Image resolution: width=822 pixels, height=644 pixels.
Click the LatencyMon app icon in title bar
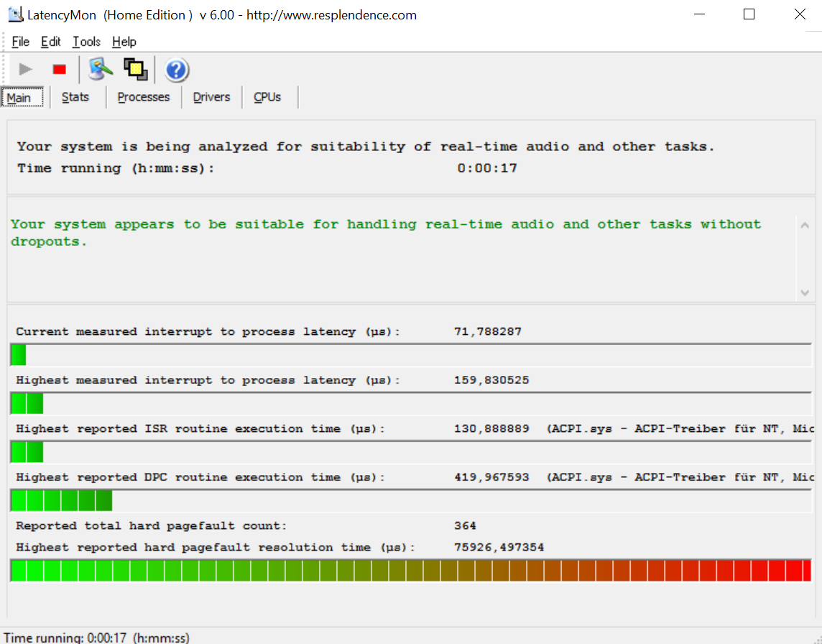click(x=14, y=14)
